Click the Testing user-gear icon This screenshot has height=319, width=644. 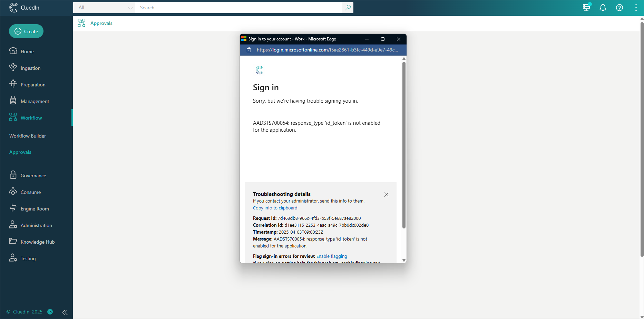(x=13, y=258)
